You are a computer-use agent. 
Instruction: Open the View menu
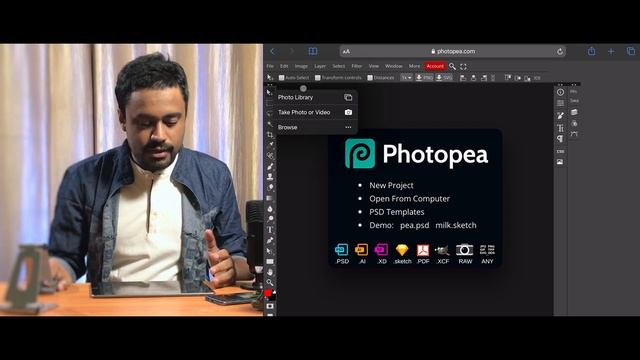(373, 66)
